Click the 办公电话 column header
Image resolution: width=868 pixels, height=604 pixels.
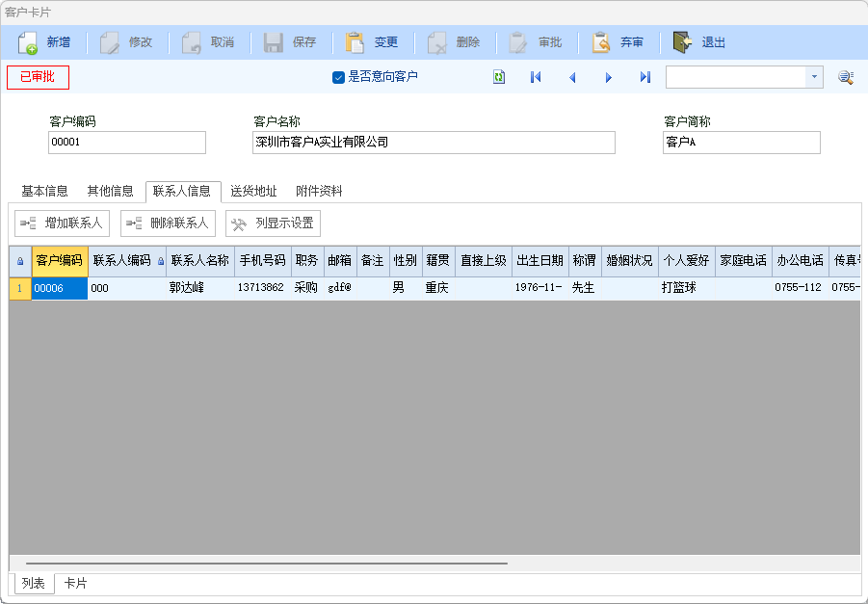click(x=801, y=261)
